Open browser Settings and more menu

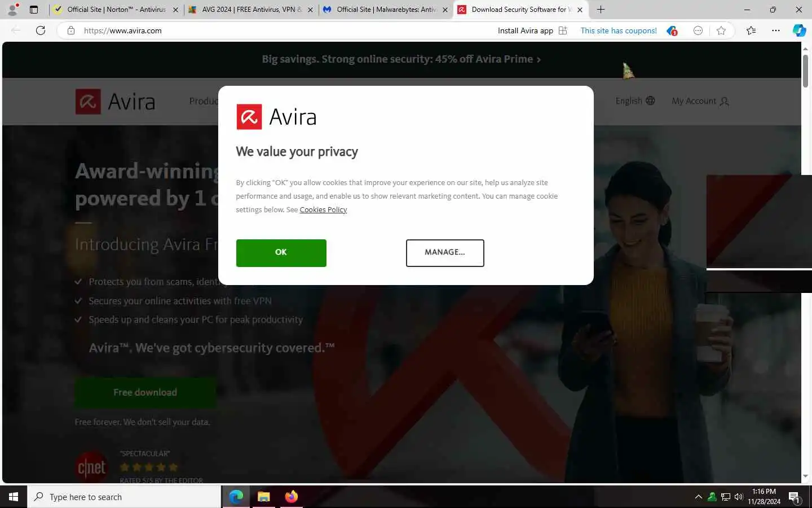coord(776,30)
